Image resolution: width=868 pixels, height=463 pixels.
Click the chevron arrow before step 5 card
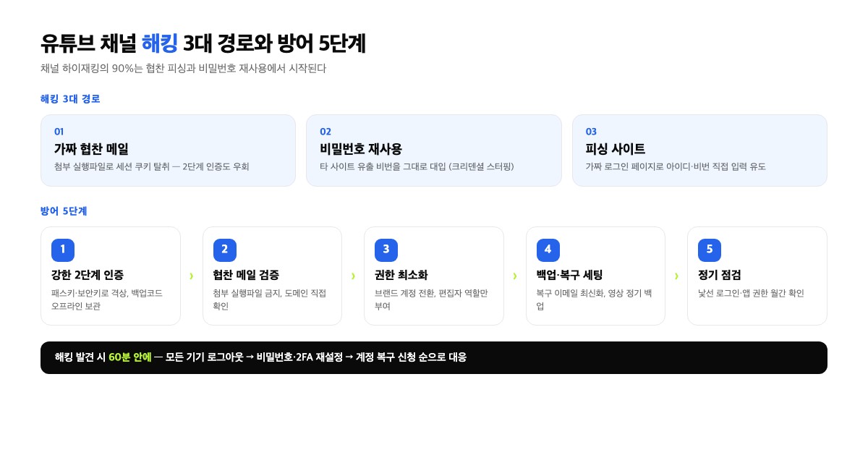tap(676, 276)
